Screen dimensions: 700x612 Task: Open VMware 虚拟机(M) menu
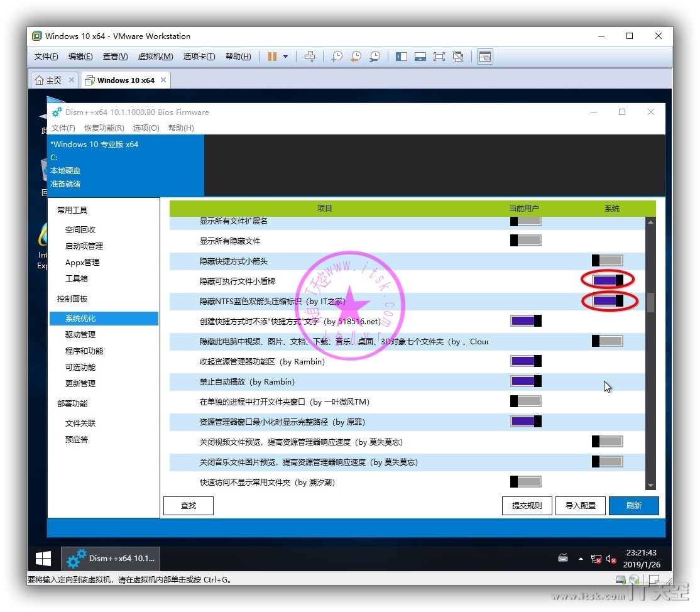pyautogui.click(x=155, y=57)
